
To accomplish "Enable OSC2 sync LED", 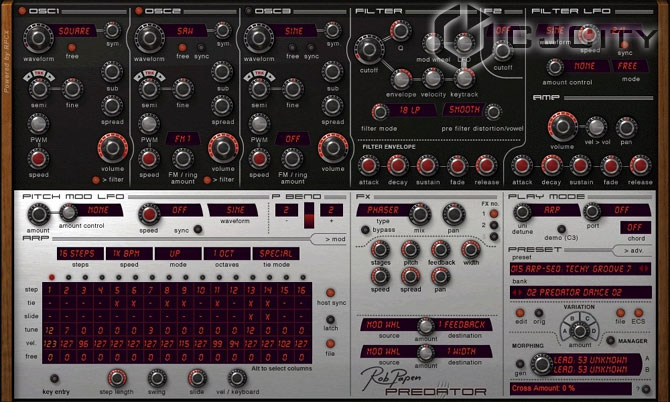I will coord(201,47).
